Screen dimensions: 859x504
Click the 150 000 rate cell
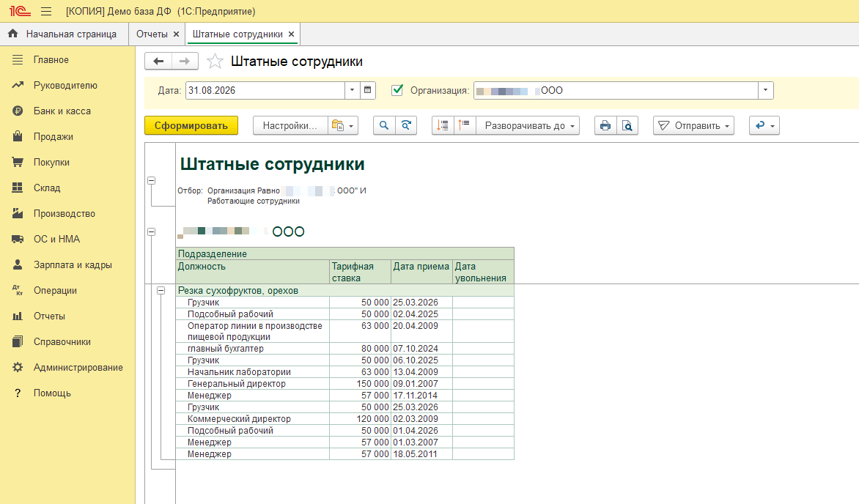[x=360, y=383]
